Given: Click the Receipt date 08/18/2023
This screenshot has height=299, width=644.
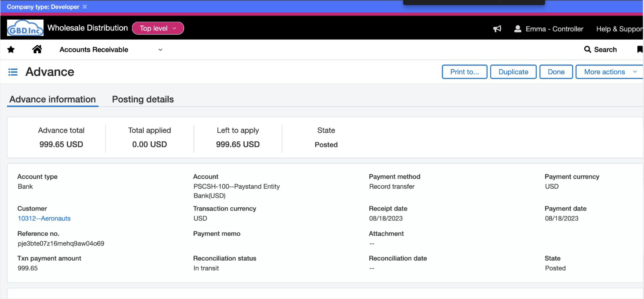Looking at the screenshot, I should (x=386, y=218).
